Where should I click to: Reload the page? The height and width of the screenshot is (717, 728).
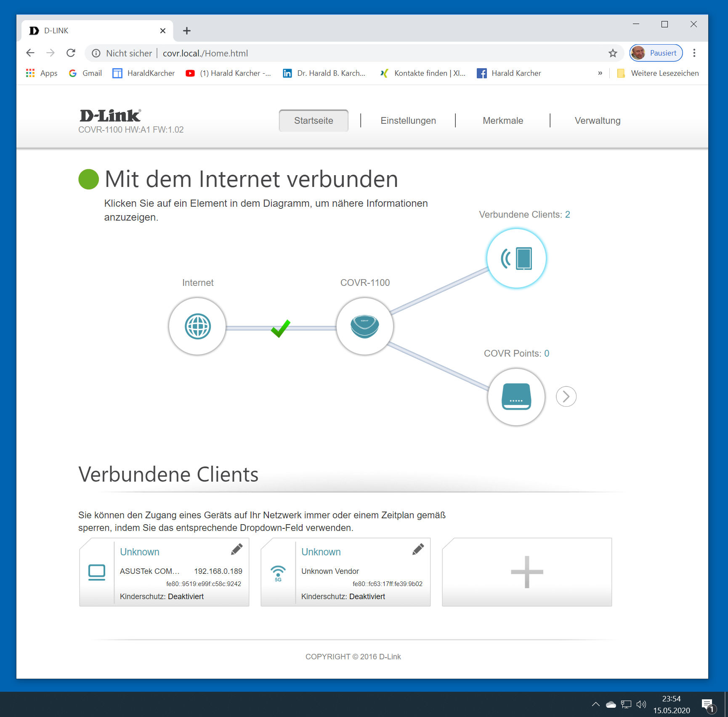pos(71,53)
